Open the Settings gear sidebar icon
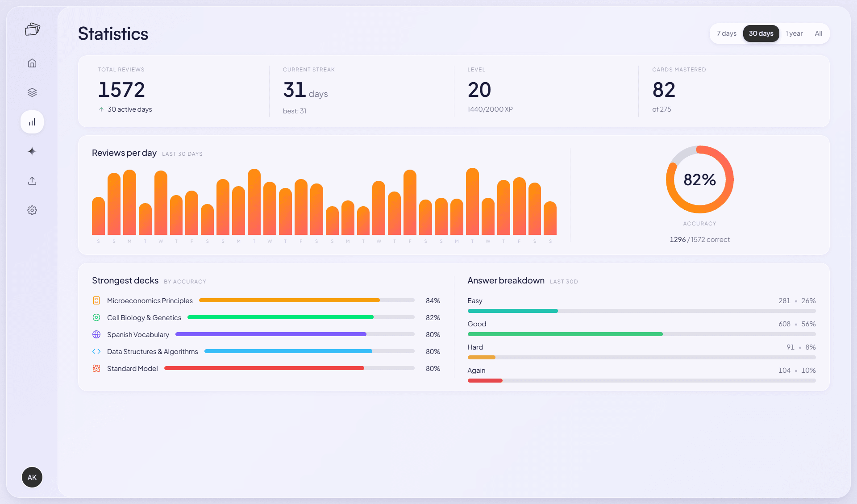Image resolution: width=857 pixels, height=504 pixels. tap(32, 210)
